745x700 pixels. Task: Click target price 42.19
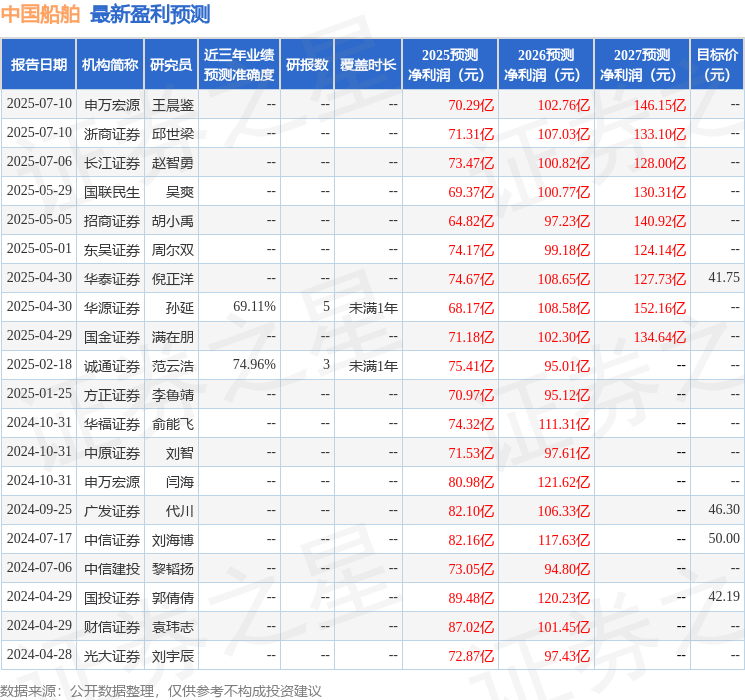[724, 596]
